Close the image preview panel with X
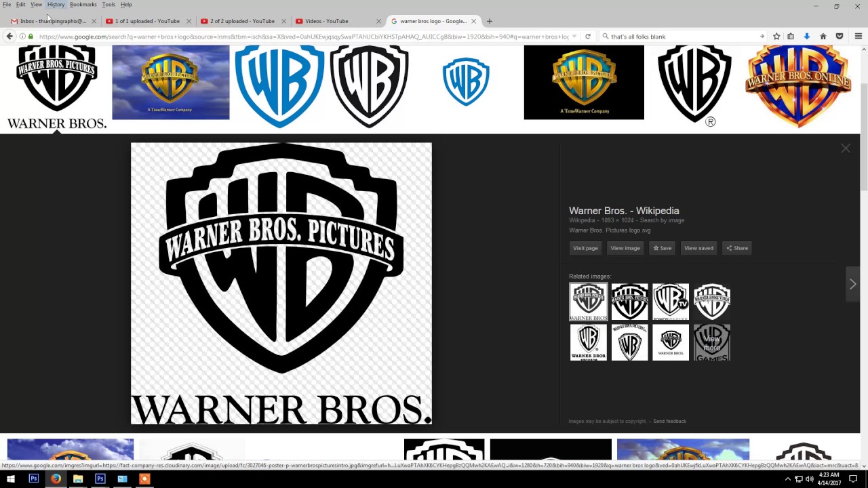Screen dimensions: 868x488 tap(846, 148)
